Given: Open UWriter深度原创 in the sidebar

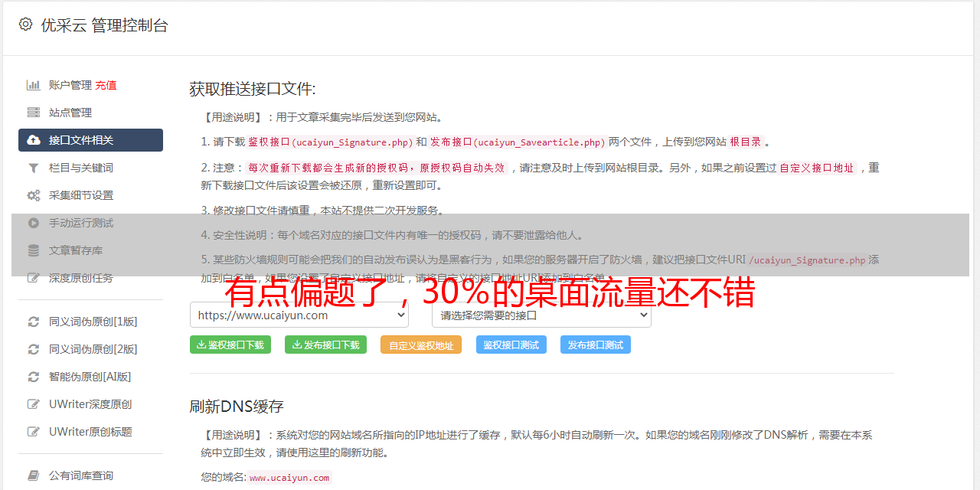Looking at the screenshot, I should 90,404.
